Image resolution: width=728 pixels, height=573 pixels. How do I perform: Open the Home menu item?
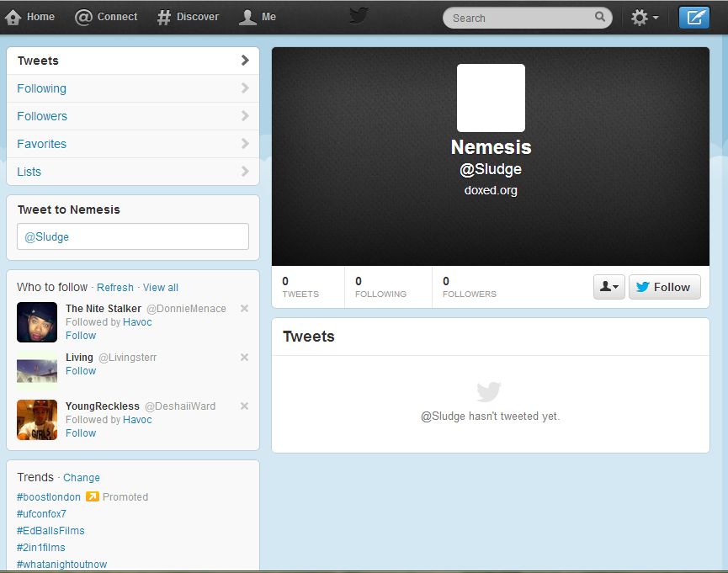30,17
